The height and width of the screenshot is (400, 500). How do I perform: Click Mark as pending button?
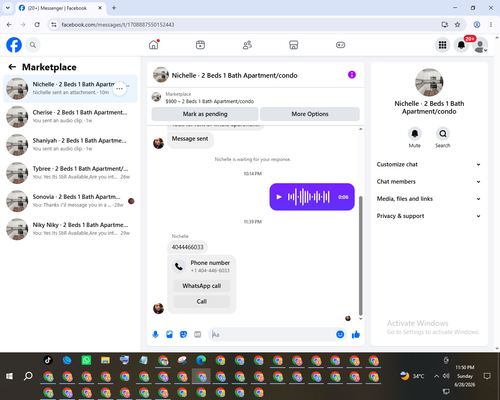[x=205, y=114]
